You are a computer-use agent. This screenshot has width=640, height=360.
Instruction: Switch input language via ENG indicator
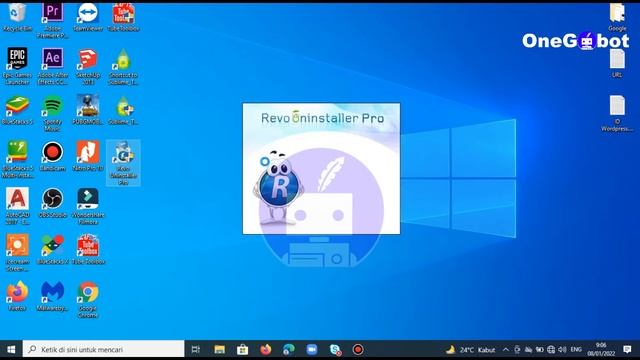click(x=576, y=350)
